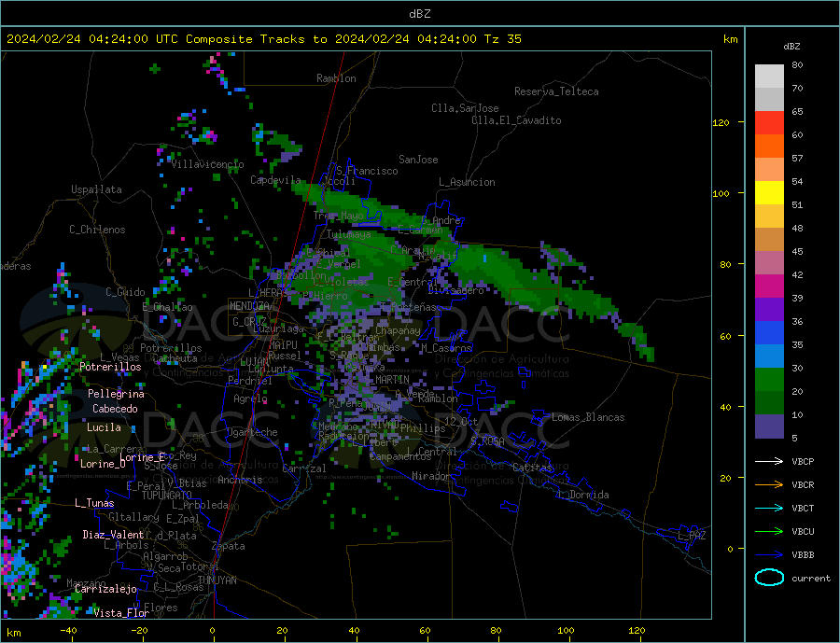
Task: Click the Capdevila label
Action: (276, 180)
